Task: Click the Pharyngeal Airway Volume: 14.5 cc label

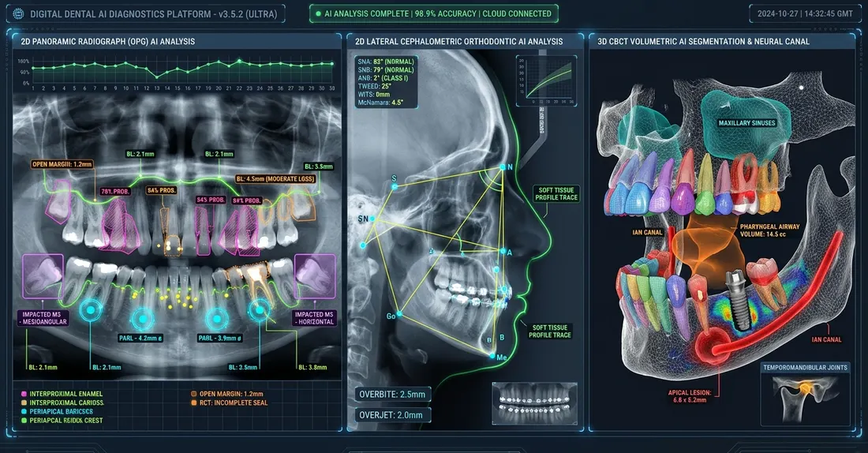Action: [x=769, y=230]
